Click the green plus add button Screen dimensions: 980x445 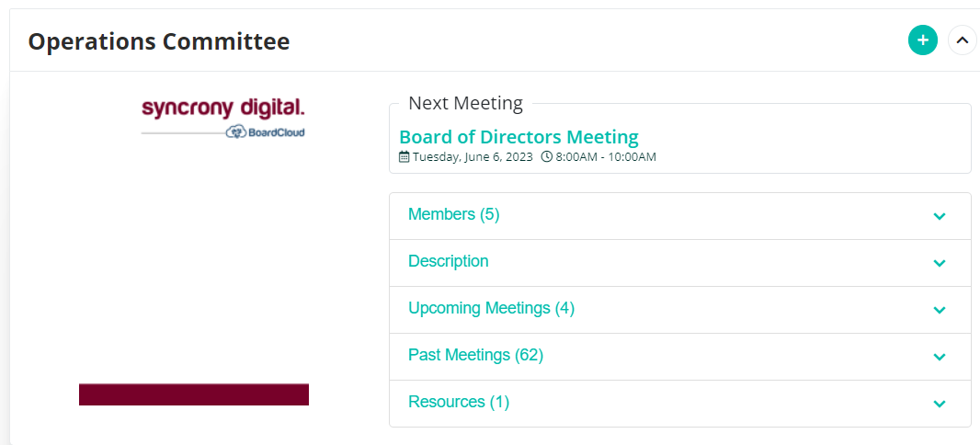click(x=922, y=40)
